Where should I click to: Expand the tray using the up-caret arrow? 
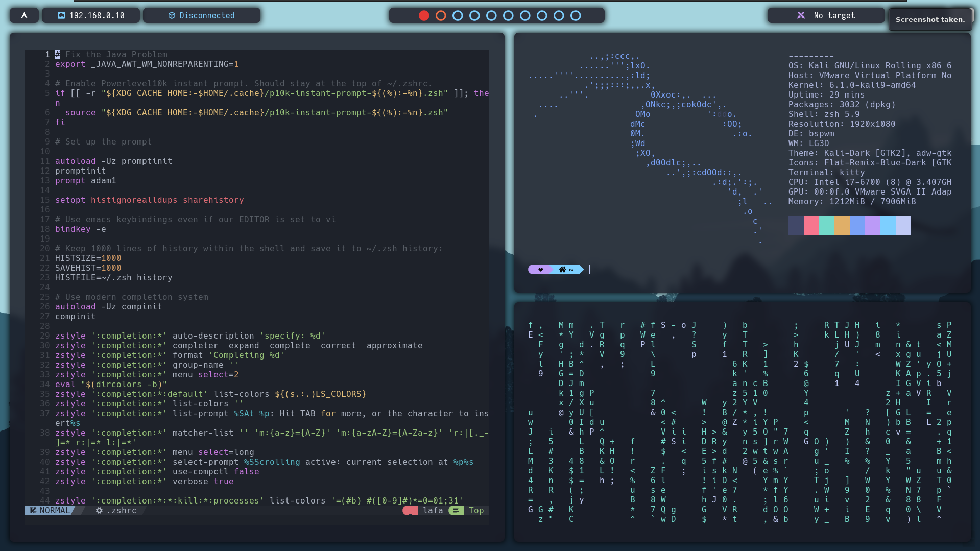point(23,15)
